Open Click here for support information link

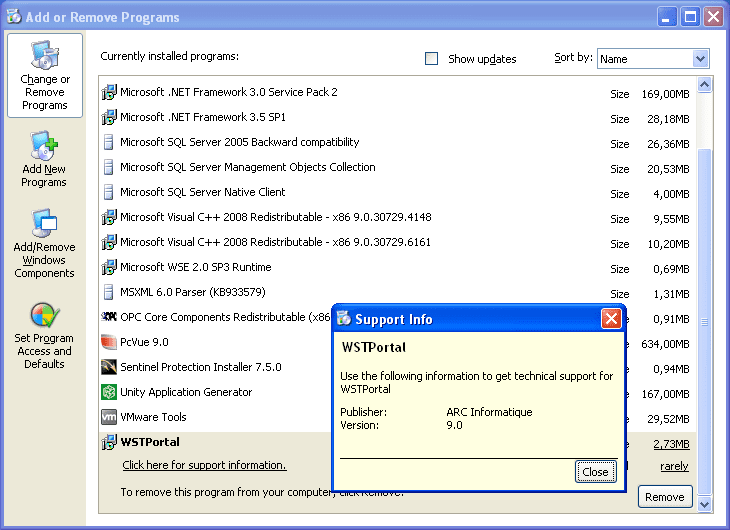click(x=204, y=465)
